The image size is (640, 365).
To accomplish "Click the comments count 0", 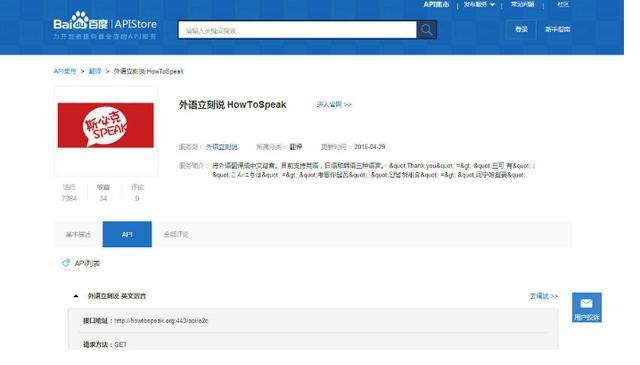I will (137, 198).
